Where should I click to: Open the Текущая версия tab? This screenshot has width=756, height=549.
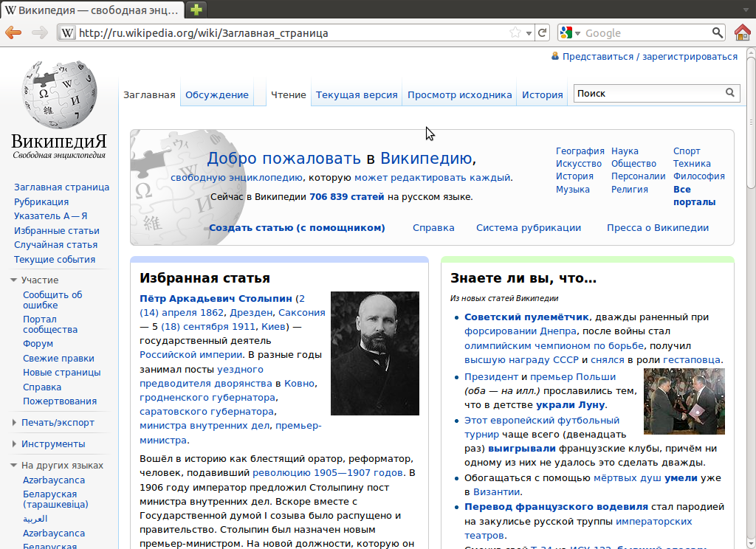(357, 95)
